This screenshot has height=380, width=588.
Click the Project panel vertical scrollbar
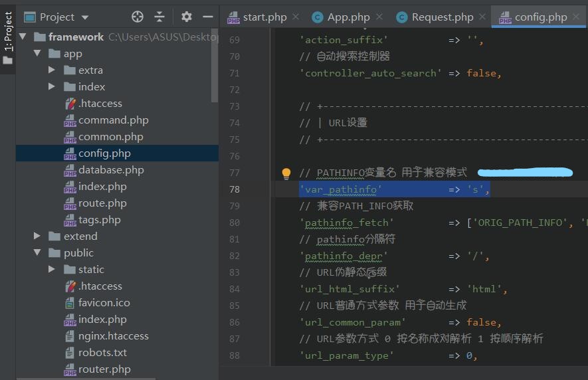tap(215, 65)
